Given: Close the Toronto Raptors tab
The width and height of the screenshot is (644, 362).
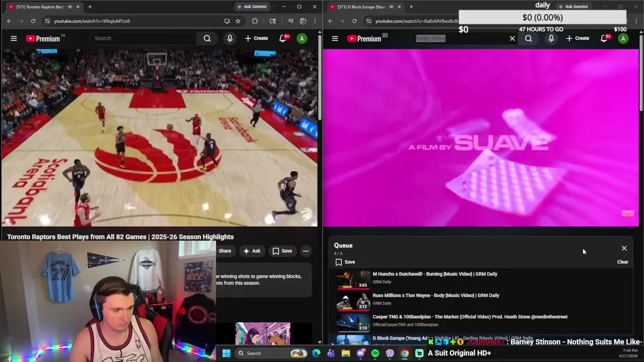Looking at the screenshot, I should [77, 7].
